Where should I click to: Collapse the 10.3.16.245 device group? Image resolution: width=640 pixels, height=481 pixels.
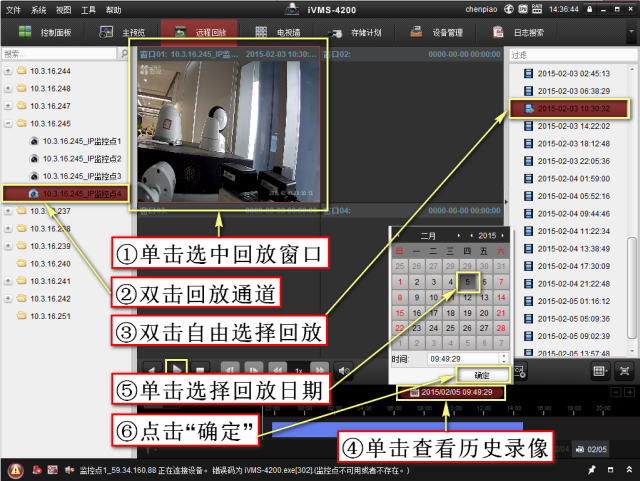pos(9,123)
